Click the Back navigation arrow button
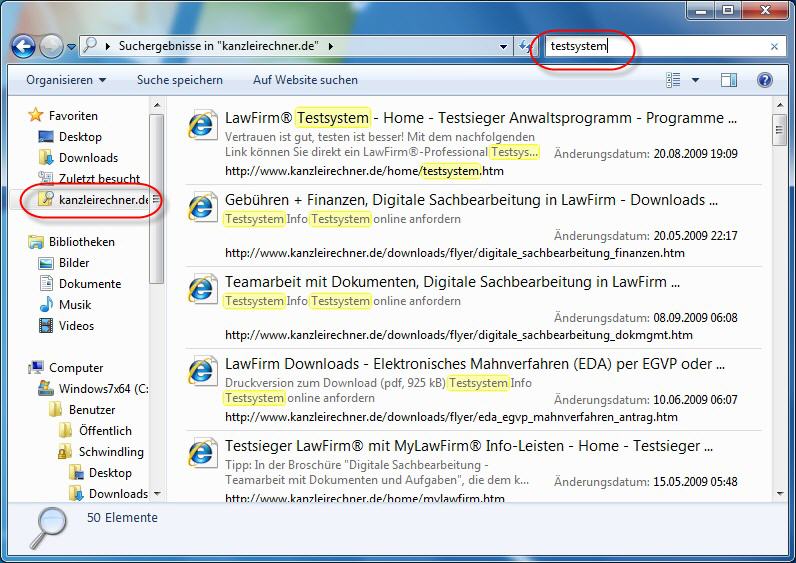This screenshot has width=796, height=563. (24, 46)
